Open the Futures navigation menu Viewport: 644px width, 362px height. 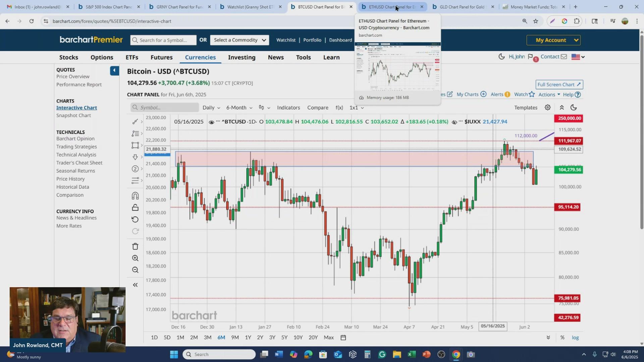161,57
